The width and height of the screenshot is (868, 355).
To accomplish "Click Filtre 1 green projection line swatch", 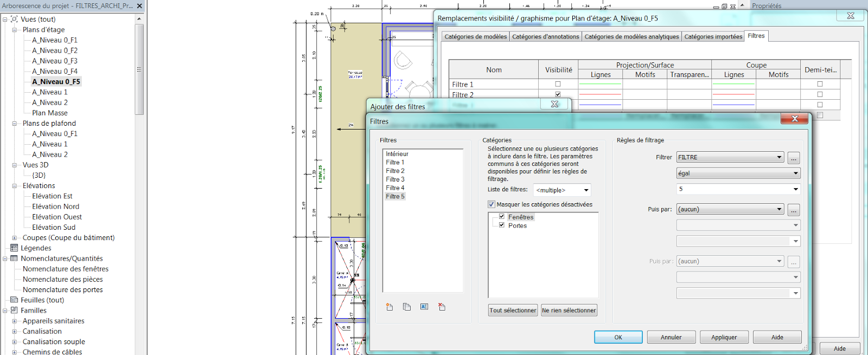I will (x=600, y=84).
